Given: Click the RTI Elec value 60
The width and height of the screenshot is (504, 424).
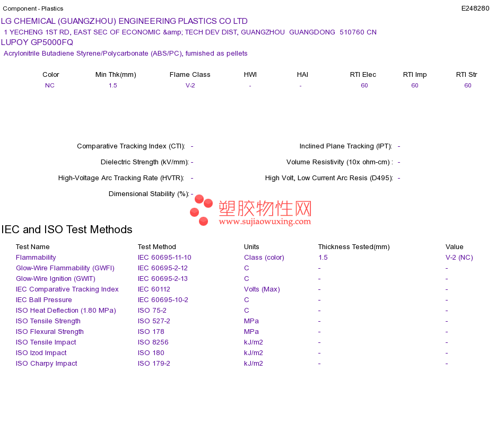Looking at the screenshot, I should (x=364, y=85).
